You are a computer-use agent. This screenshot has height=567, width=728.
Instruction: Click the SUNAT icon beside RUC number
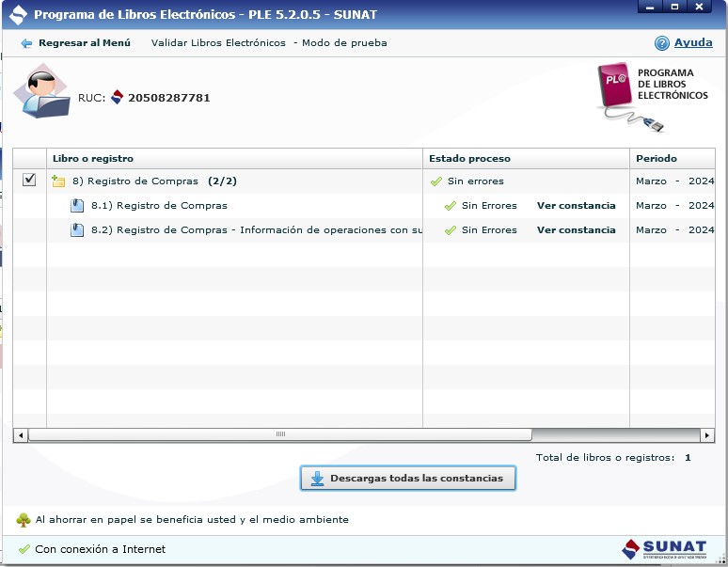point(118,97)
